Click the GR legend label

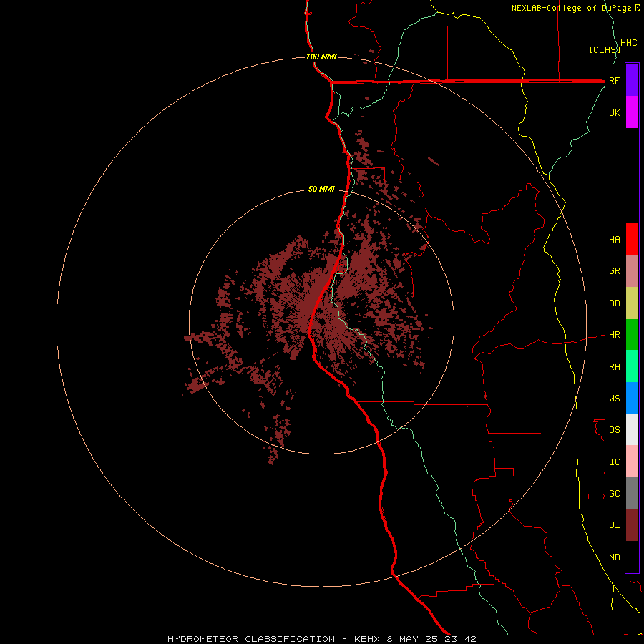point(614,271)
